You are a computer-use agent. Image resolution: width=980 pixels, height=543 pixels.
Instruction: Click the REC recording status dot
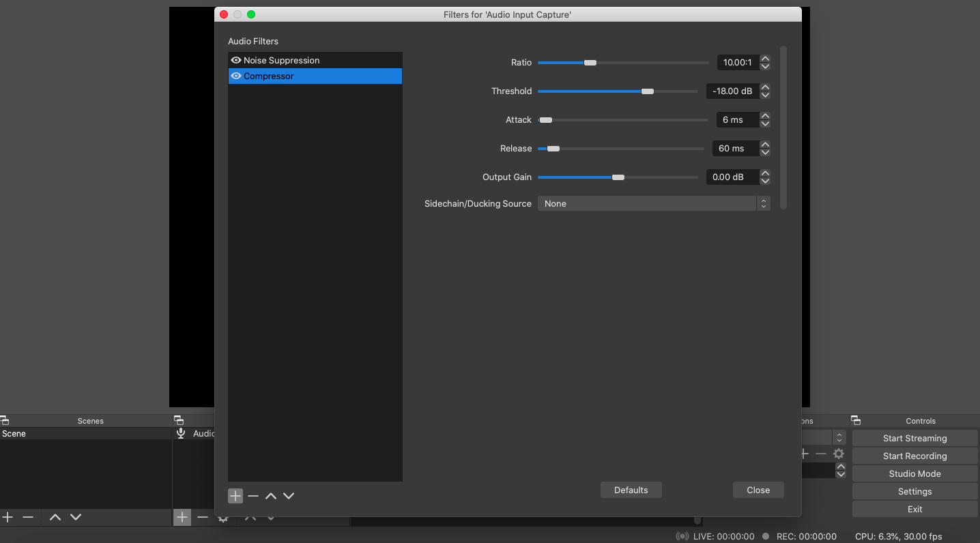(x=766, y=536)
